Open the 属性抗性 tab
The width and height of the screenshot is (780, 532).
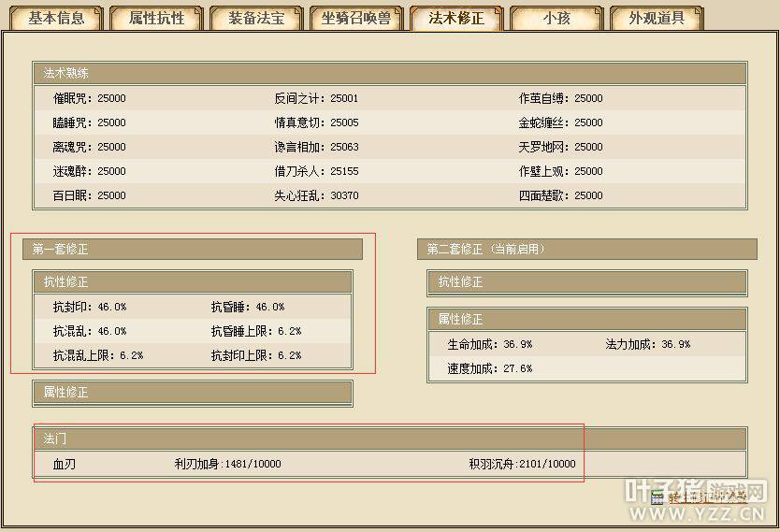156,18
